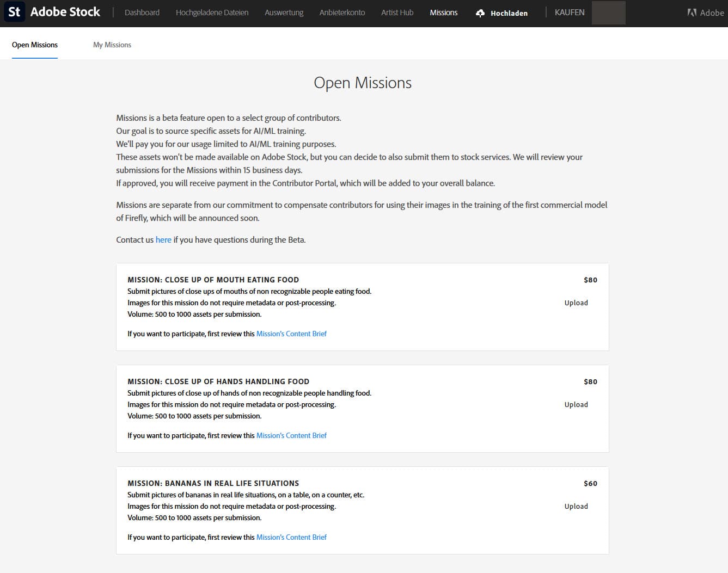The width and height of the screenshot is (728, 573).
Task: Switch to the My Missions tab
Action: pyautogui.click(x=112, y=45)
